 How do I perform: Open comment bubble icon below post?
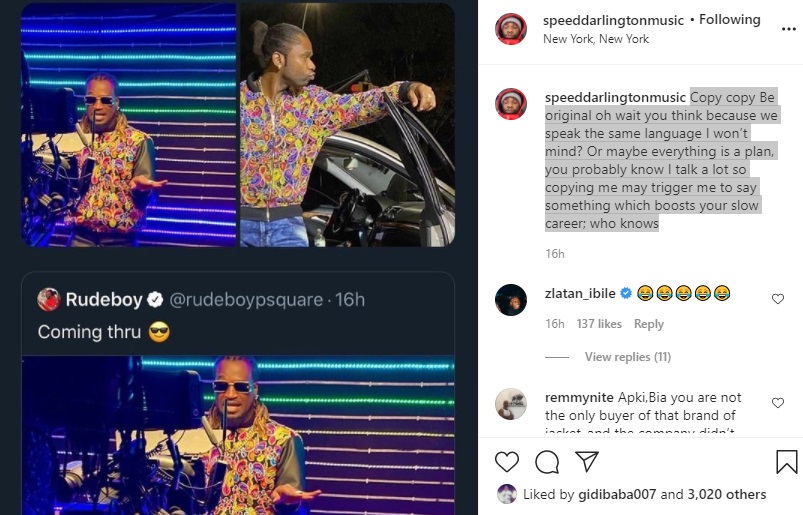click(x=546, y=461)
